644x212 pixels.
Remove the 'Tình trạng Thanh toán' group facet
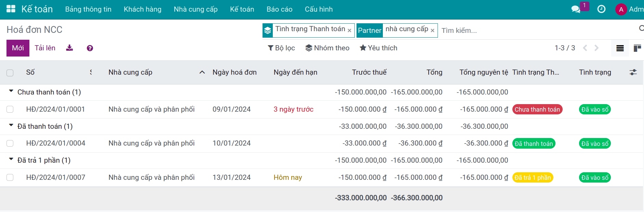(x=349, y=30)
